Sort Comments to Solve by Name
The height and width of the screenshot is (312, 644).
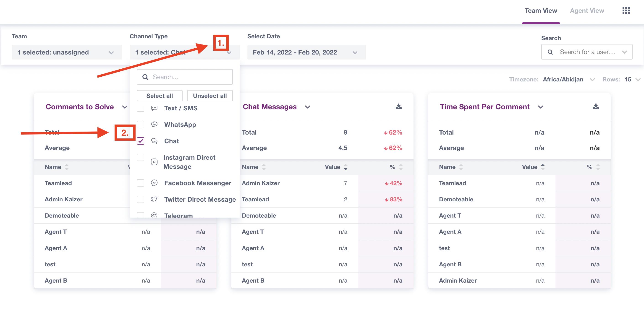click(x=66, y=167)
